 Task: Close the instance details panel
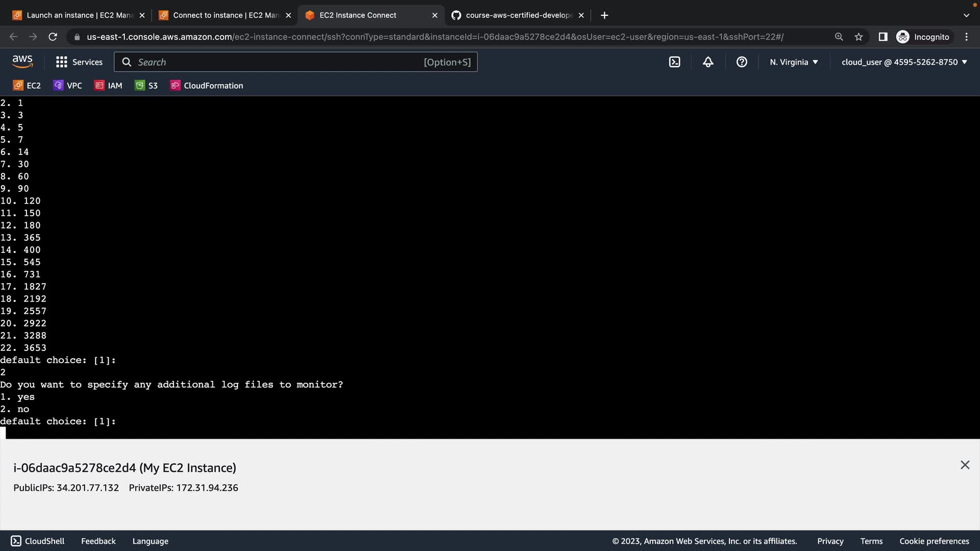[x=965, y=465]
